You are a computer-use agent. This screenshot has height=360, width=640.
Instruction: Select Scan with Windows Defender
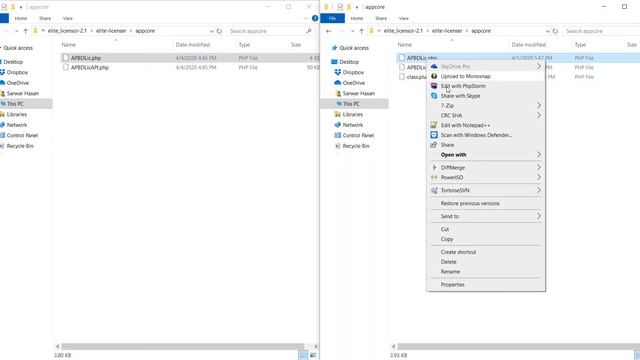[486, 135]
